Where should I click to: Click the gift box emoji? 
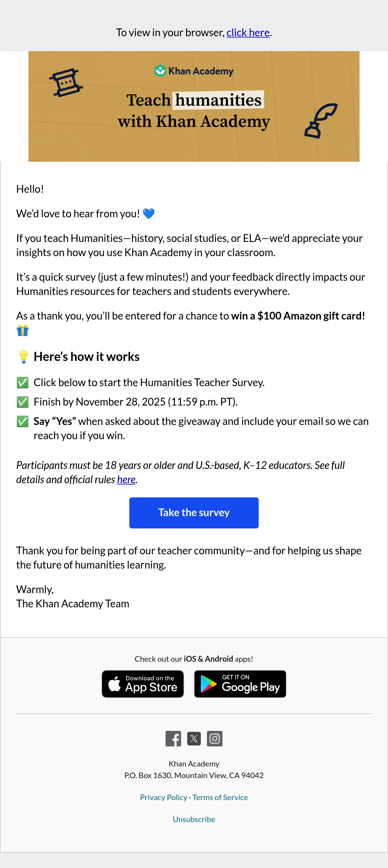(x=23, y=330)
